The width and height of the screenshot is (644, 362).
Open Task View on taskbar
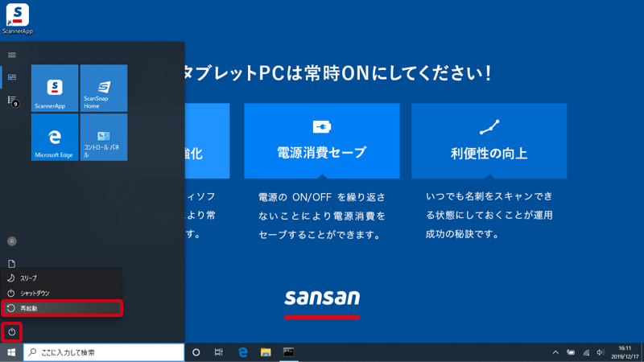(x=218, y=352)
